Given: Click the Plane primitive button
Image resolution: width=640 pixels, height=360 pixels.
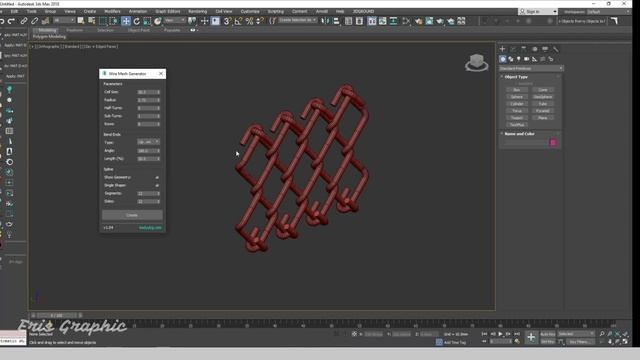Looking at the screenshot, I should coord(543,118).
